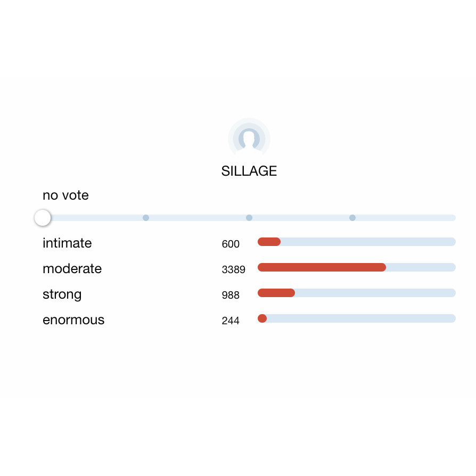Image resolution: width=476 pixels, height=476 pixels.
Task: Click the 3389 vote count
Action: pyautogui.click(x=233, y=270)
